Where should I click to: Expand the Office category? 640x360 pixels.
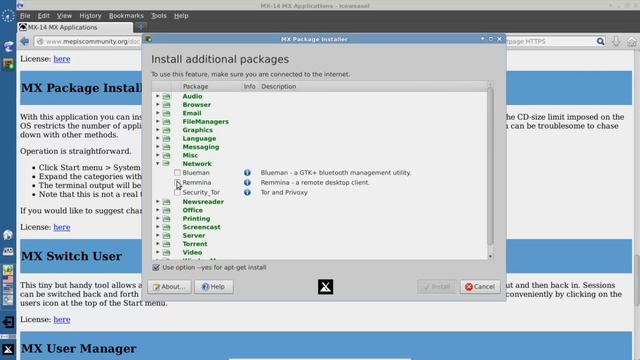(158, 210)
